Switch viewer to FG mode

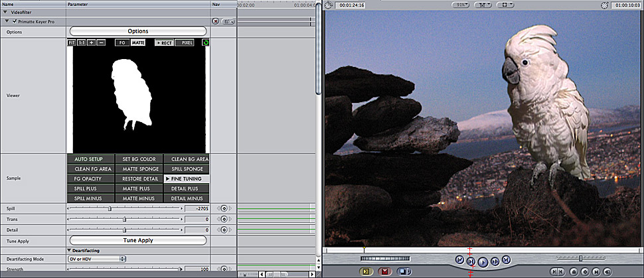pos(121,42)
